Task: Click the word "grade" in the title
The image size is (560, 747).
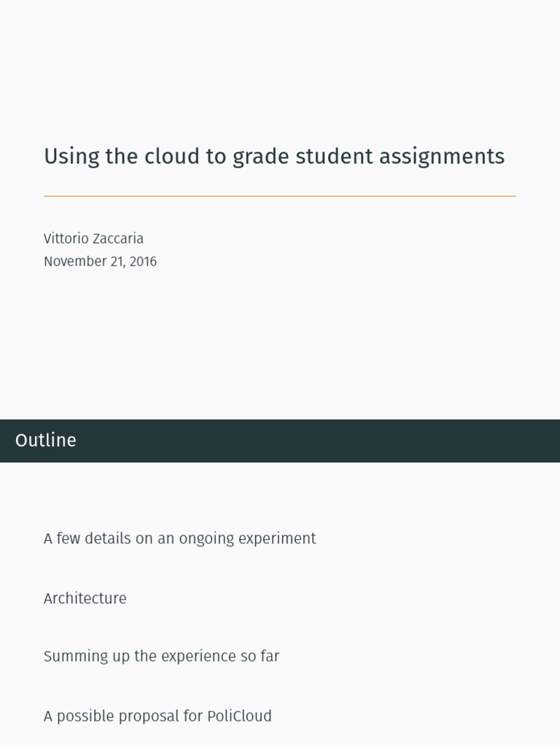Action: [x=259, y=157]
